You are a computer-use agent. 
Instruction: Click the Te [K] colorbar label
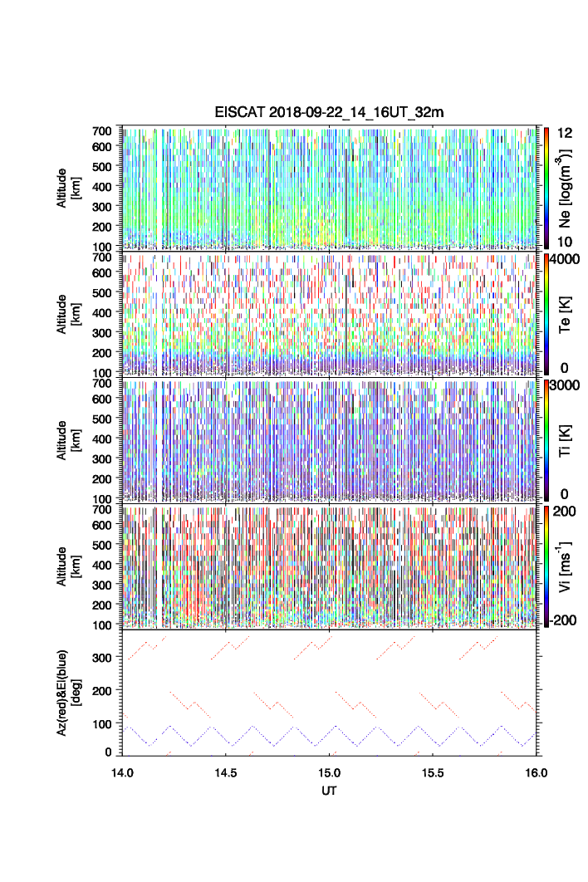tap(567, 313)
